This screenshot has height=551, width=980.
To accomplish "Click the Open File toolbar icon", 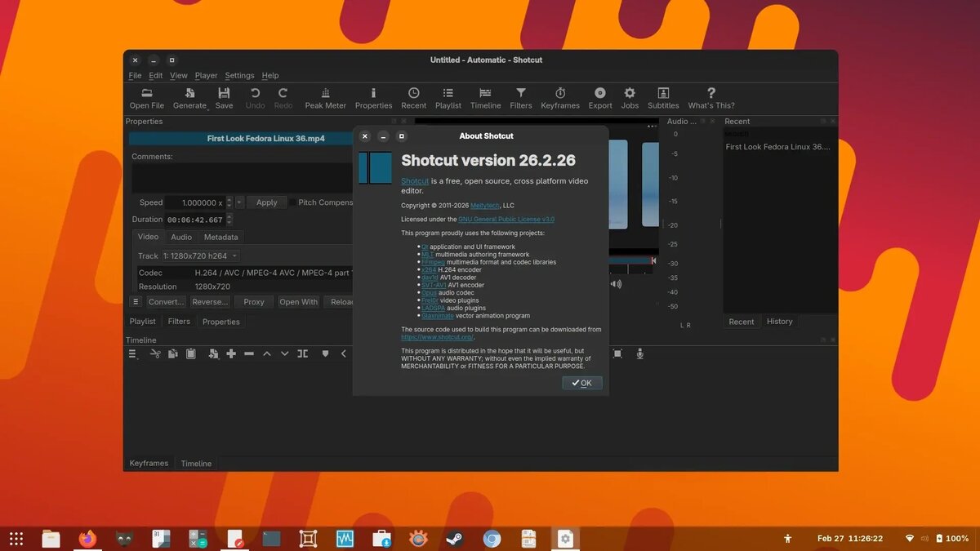I will [147, 93].
